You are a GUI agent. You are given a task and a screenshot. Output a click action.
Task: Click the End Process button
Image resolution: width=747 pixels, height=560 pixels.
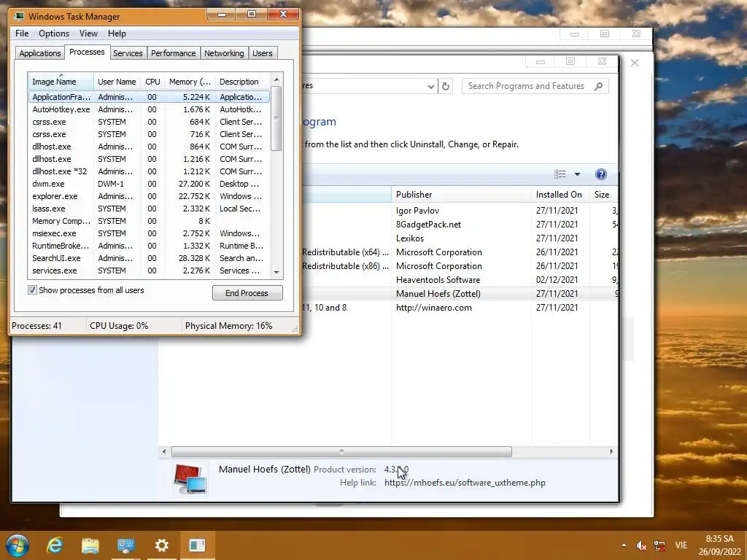(247, 293)
